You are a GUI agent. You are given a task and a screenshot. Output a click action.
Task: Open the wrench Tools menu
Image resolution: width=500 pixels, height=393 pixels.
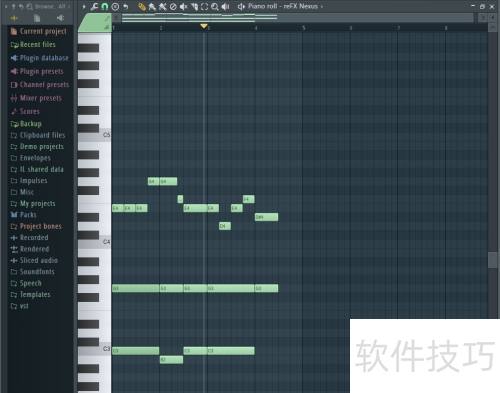94,6
